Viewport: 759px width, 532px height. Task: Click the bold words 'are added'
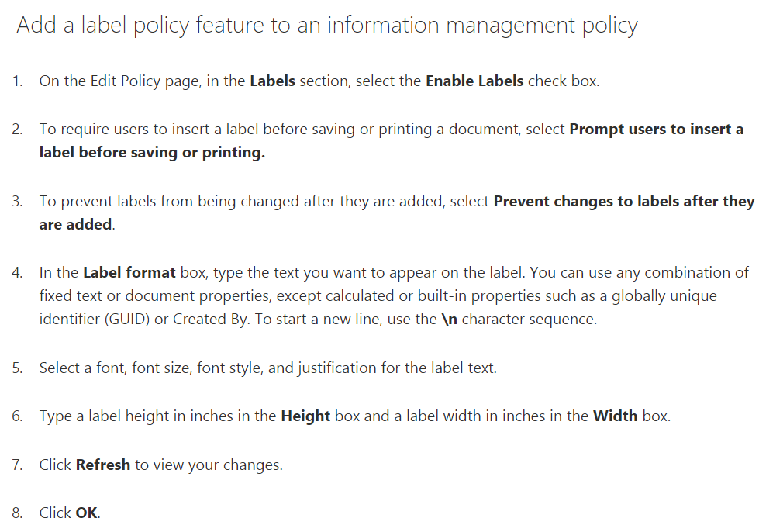(x=75, y=225)
